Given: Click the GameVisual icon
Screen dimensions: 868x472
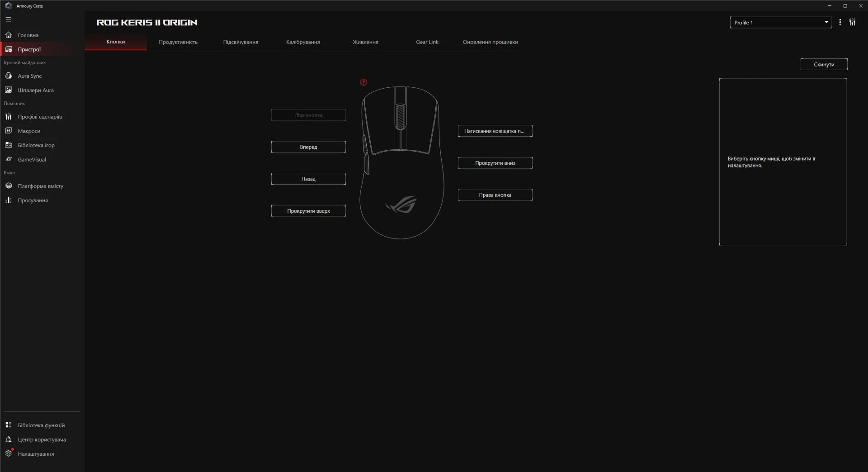Looking at the screenshot, I should point(8,159).
